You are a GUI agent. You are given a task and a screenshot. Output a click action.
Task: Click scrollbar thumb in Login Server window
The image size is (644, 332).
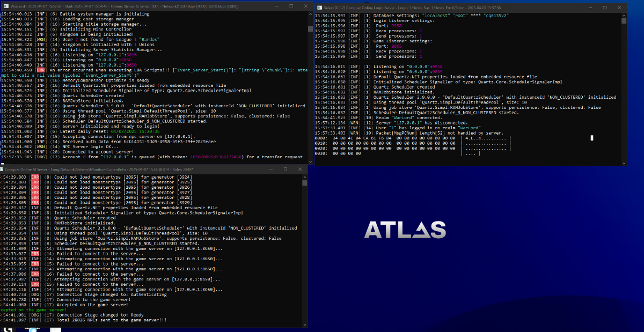623,22
